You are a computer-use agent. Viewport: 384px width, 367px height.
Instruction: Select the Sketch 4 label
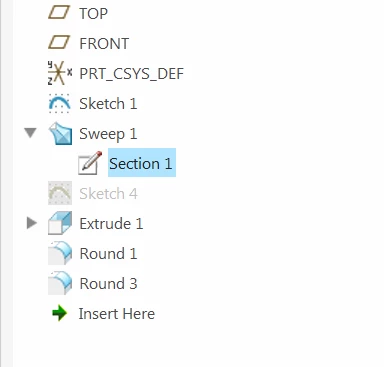coord(108,194)
